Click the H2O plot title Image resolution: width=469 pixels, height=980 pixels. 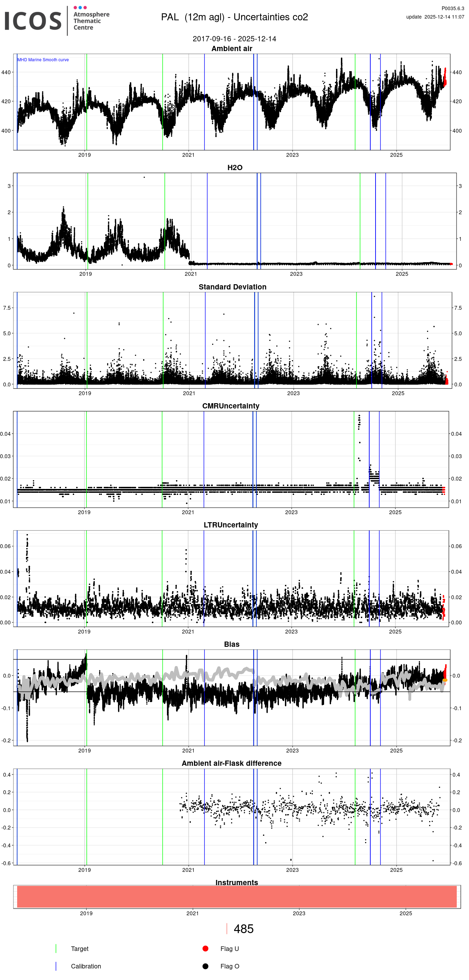point(235,168)
